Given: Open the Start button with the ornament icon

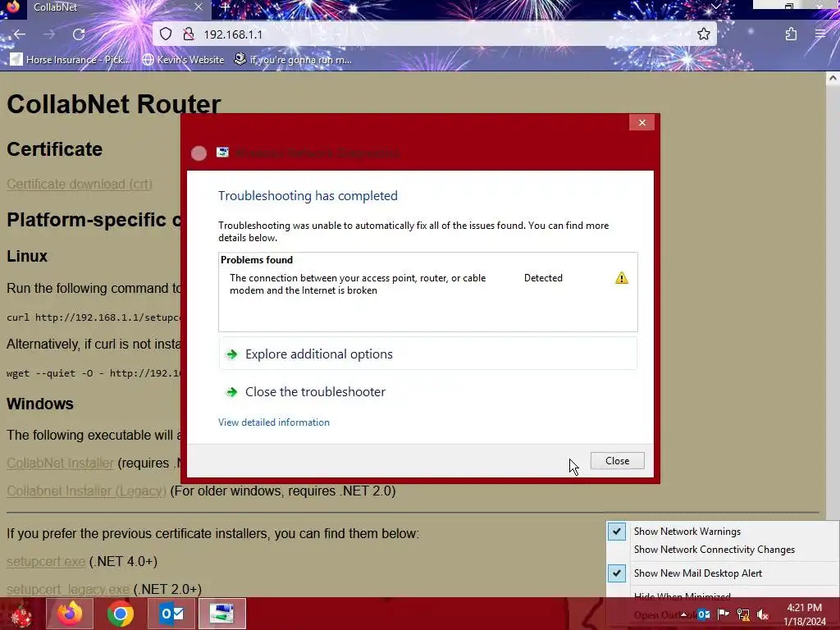Looking at the screenshot, I should pyautogui.click(x=21, y=614).
